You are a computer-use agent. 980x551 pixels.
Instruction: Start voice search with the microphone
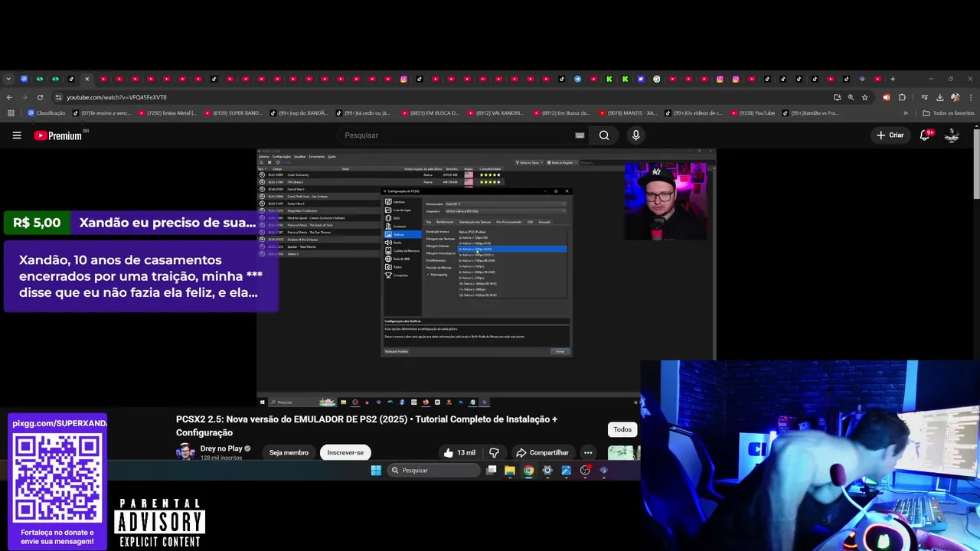(x=635, y=135)
